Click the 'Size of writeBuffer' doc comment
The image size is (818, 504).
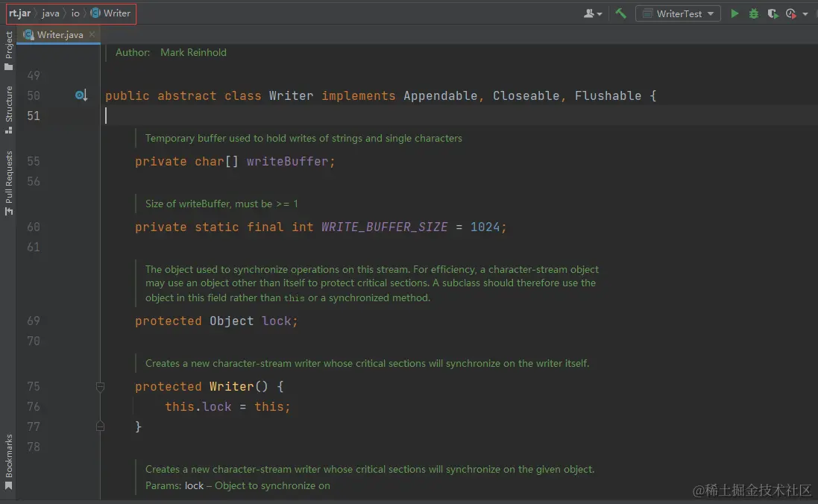(x=221, y=204)
